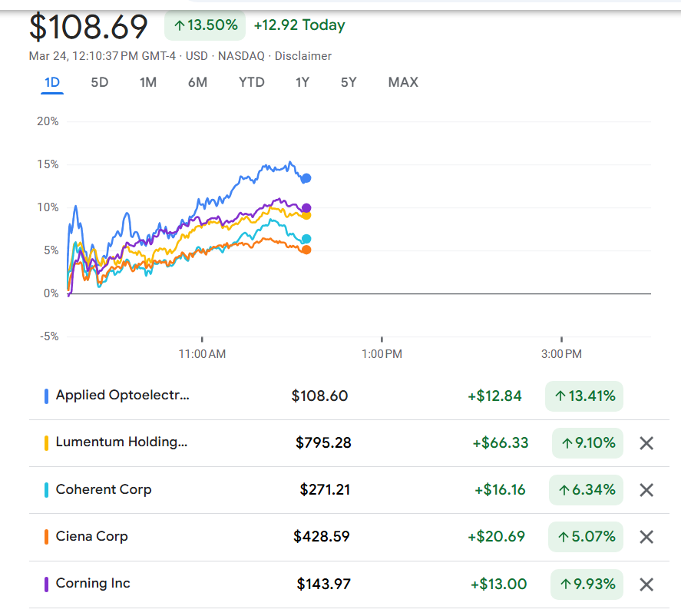Select the MAX chart range
Viewport: 681px width, 616px height.
click(403, 82)
